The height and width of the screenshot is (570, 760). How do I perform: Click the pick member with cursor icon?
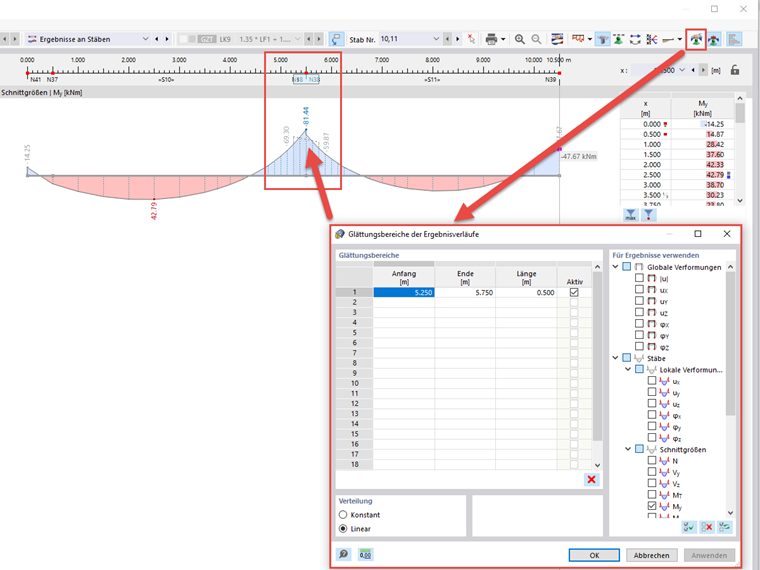(x=471, y=39)
